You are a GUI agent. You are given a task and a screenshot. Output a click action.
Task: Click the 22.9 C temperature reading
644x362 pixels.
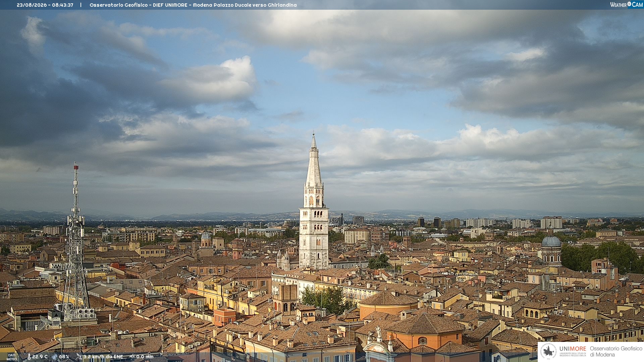click(x=40, y=357)
